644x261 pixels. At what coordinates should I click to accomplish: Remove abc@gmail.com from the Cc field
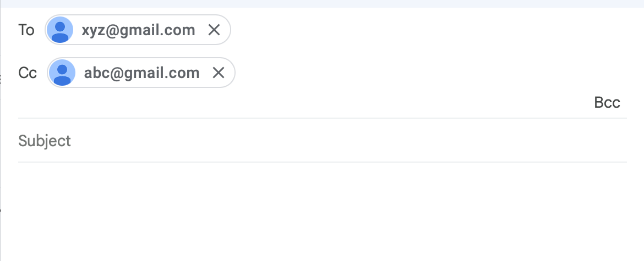pyautogui.click(x=219, y=73)
